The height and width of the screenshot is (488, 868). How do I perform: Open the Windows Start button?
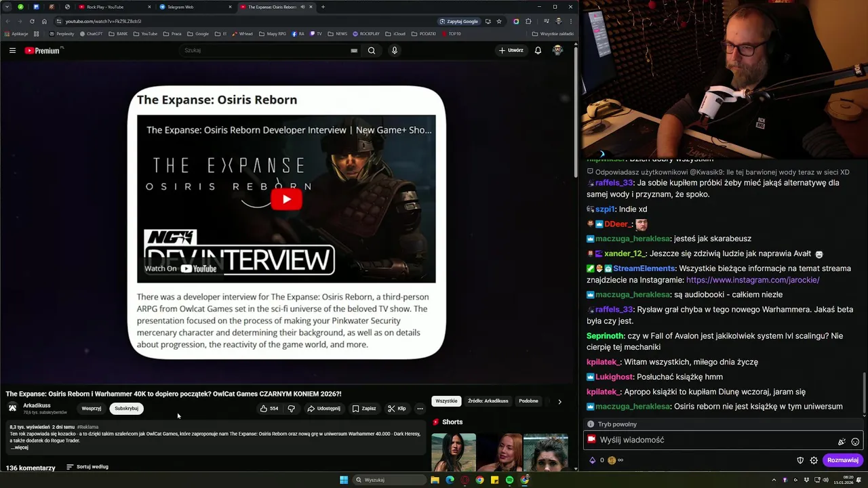344,480
